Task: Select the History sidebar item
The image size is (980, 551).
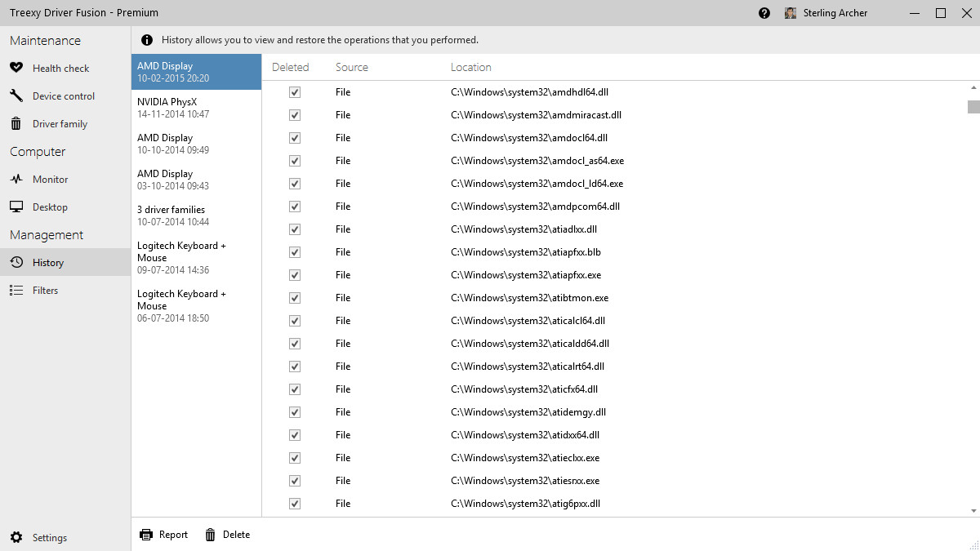Action: [65, 263]
